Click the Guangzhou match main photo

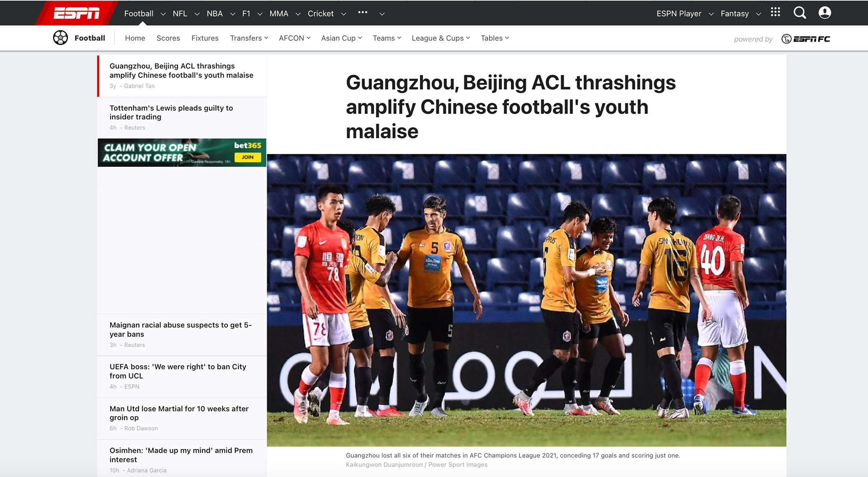(526, 300)
